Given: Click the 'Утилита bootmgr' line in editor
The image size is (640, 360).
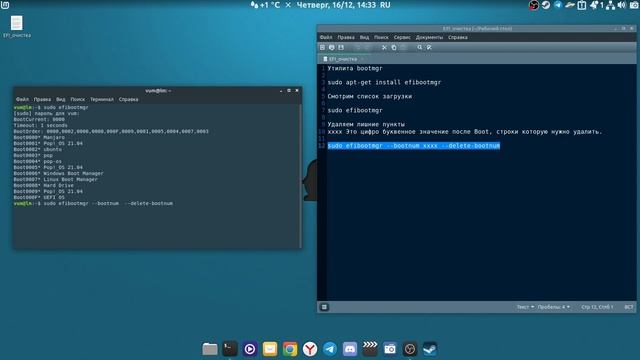Looking at the screenshot, I should (355, 68).
